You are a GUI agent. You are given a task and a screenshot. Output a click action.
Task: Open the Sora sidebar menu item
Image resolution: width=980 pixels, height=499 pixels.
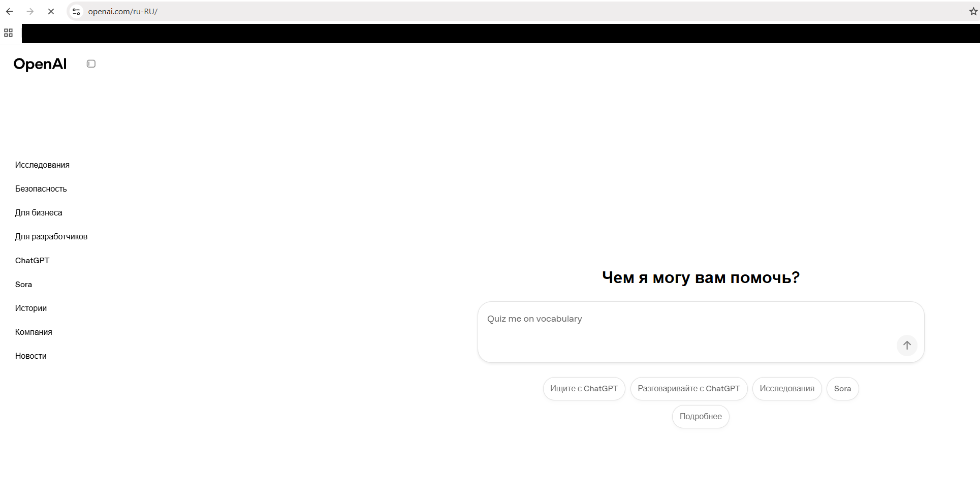pos(23,285)
